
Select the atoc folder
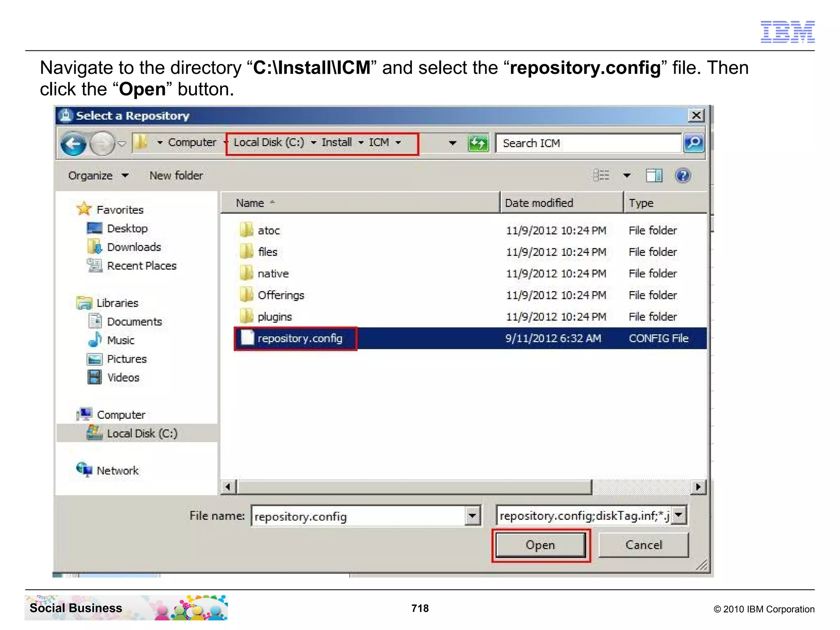pos(269,231)
